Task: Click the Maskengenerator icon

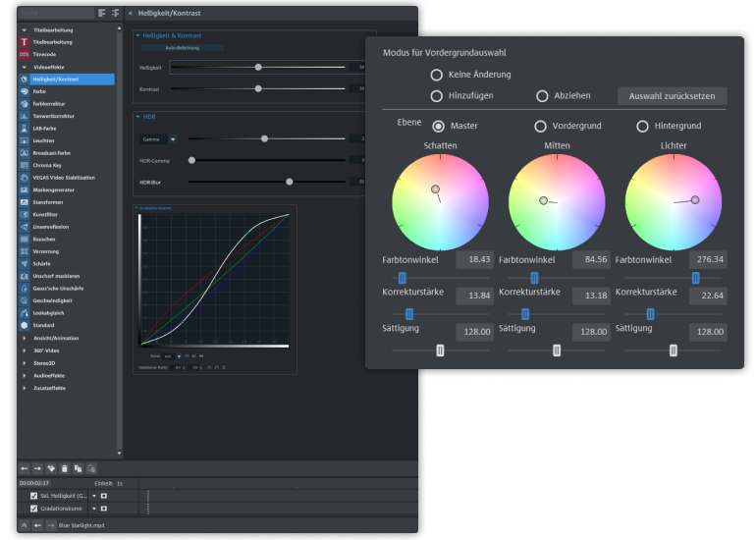Action: (25, 189)
